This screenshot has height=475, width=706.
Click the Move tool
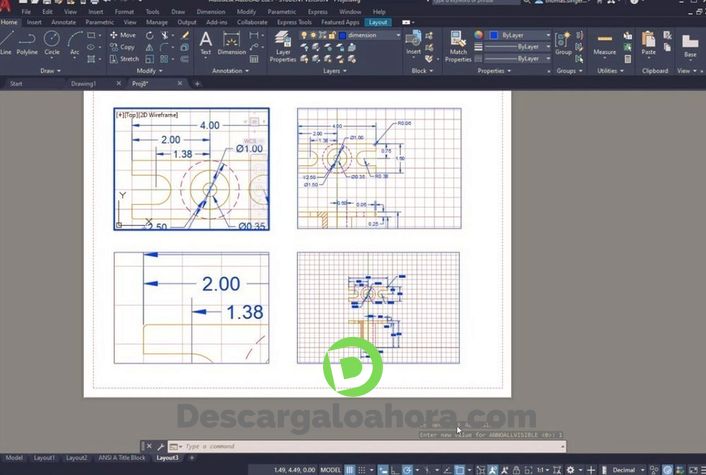[x=123, y=35]
